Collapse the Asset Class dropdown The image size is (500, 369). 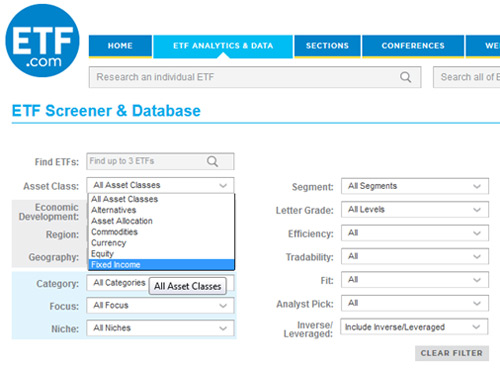[160, 185]
